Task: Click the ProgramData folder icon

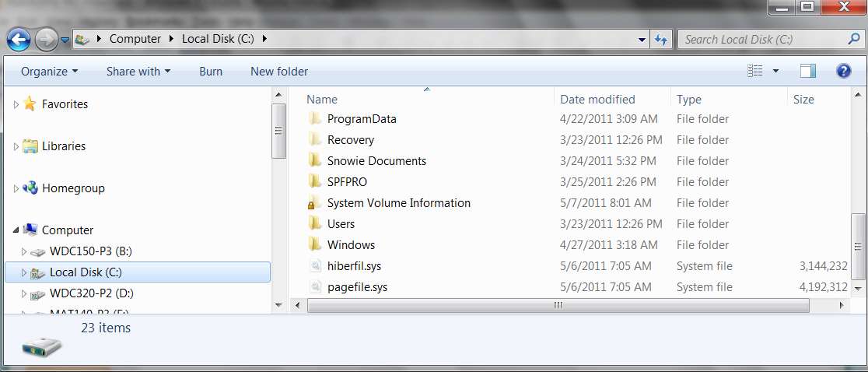Action: 315,118
